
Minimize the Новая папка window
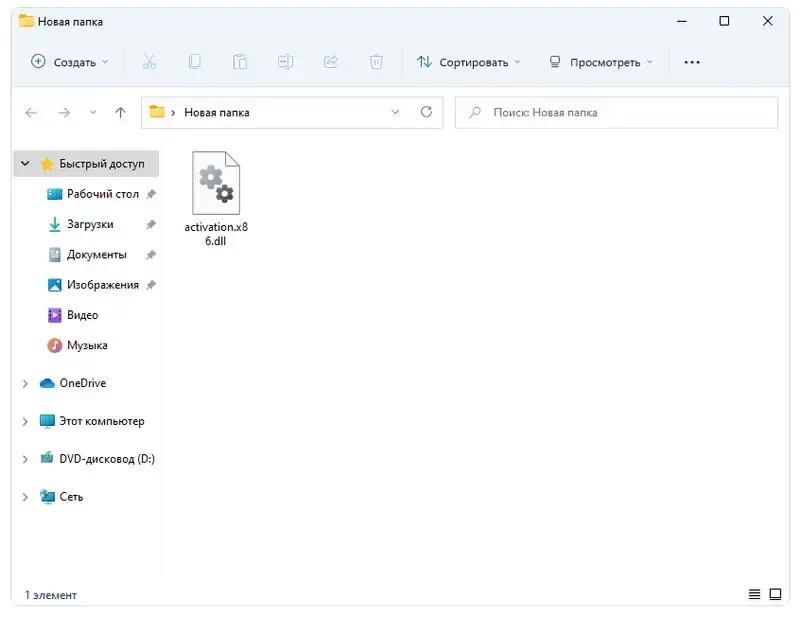(x=682, y=21)
